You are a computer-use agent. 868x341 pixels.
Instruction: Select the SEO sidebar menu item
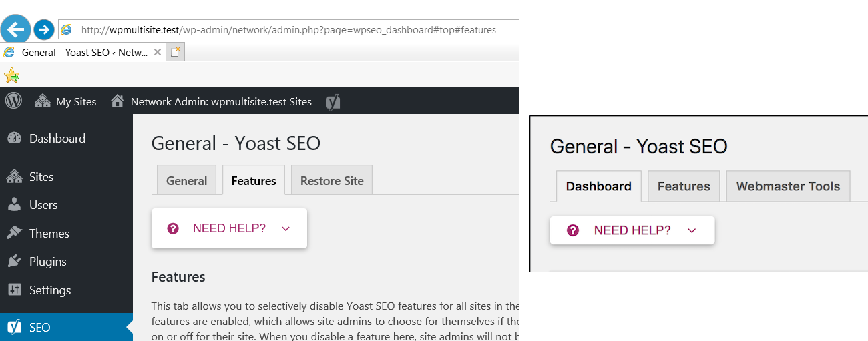[x=66, y=327]
